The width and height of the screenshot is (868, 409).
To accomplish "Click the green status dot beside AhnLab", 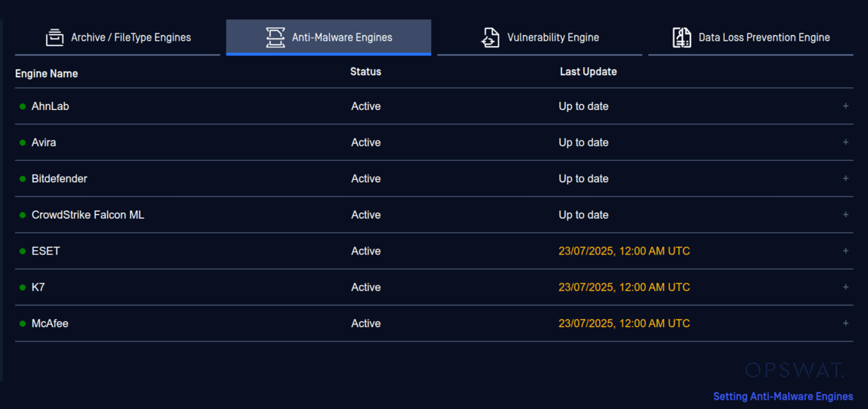I will [x=23, y=107].
